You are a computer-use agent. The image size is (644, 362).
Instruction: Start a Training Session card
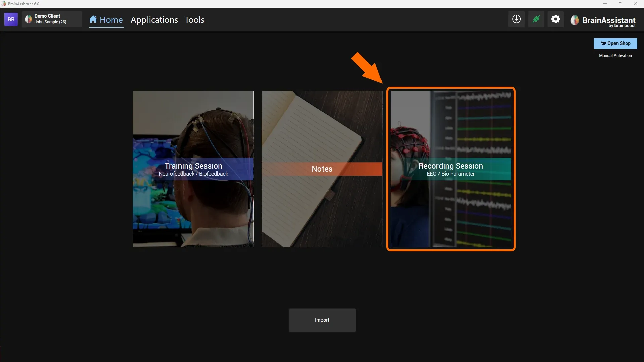click(193, 169)
